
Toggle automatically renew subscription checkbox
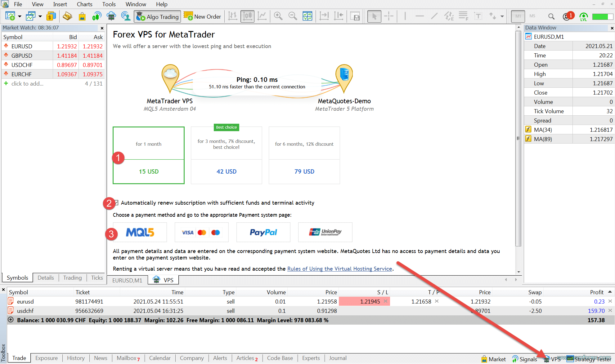[116, 203]
